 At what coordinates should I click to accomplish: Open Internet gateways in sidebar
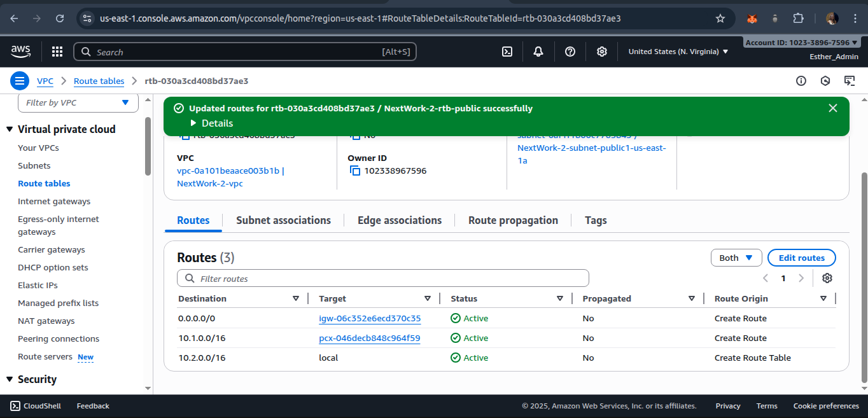coord(54,201)
